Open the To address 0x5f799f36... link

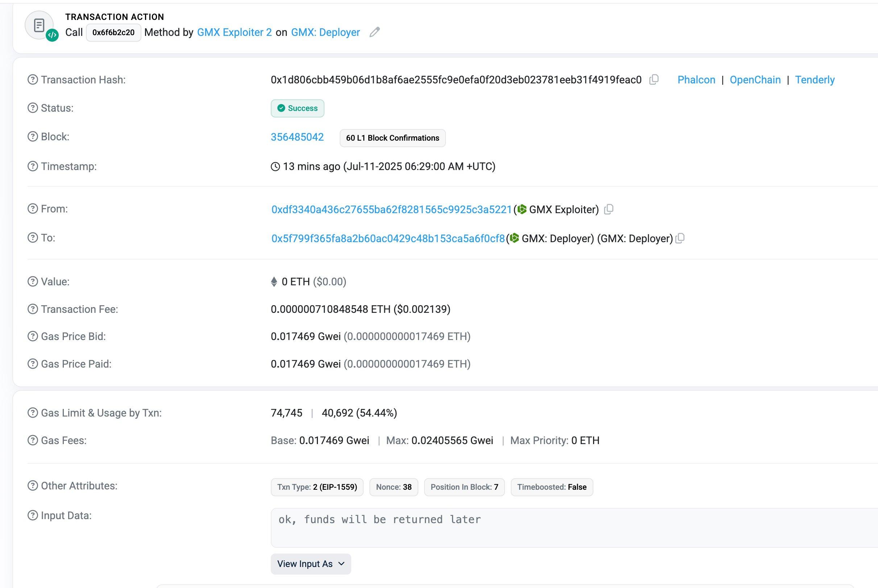pos(388,238)
